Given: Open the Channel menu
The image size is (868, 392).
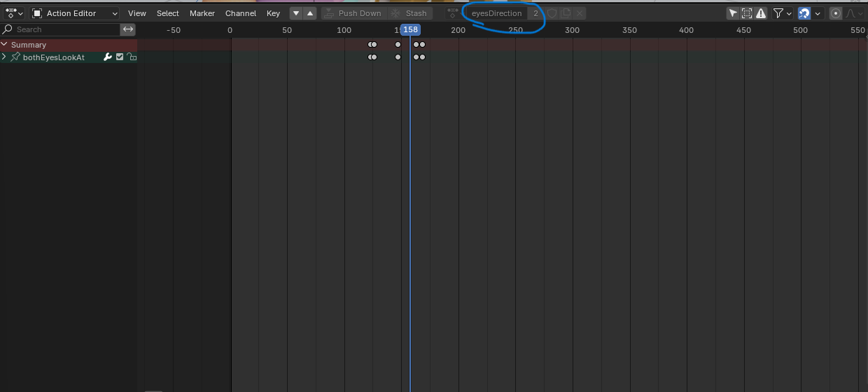Looking at the screenshot, I should pos(241,13).
